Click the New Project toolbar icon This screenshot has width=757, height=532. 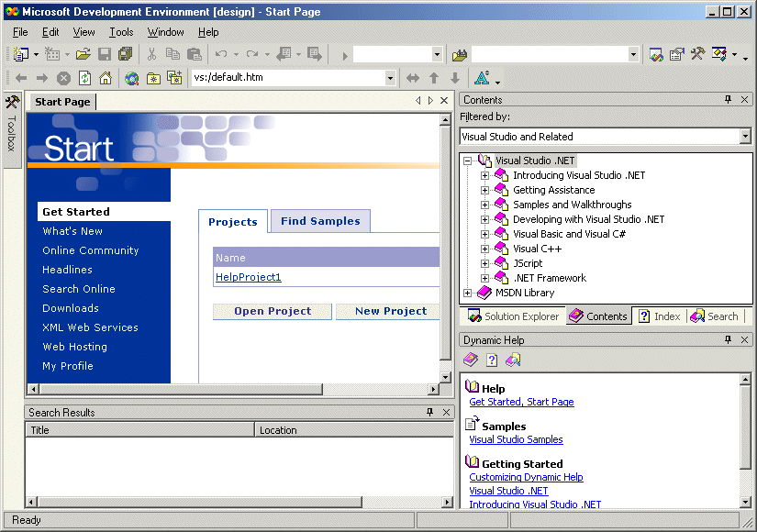[21, 54]
